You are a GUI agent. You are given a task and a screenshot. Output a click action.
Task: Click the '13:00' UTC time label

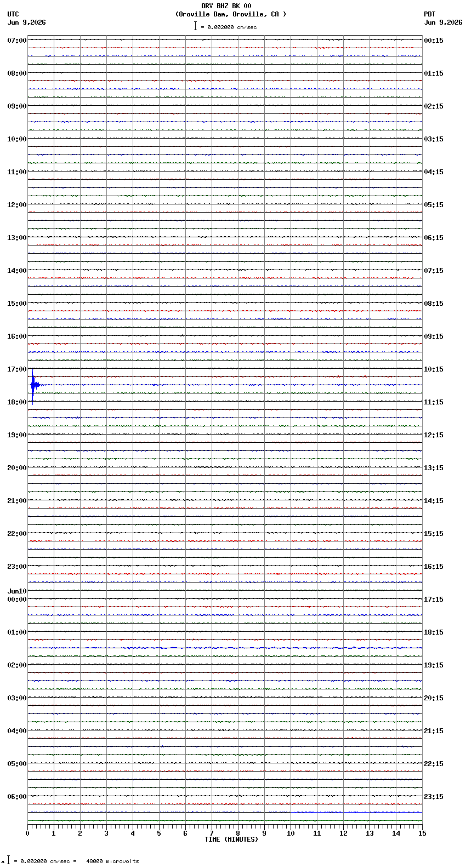17,238
